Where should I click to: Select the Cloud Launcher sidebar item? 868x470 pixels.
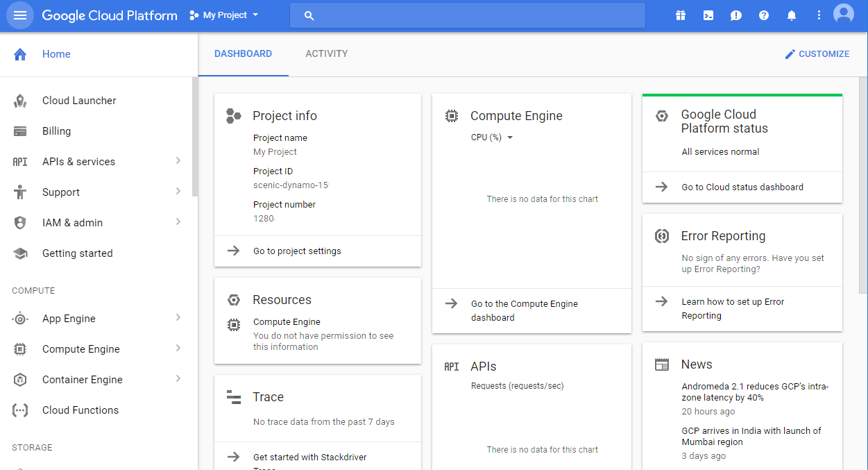tap(78, 100)
